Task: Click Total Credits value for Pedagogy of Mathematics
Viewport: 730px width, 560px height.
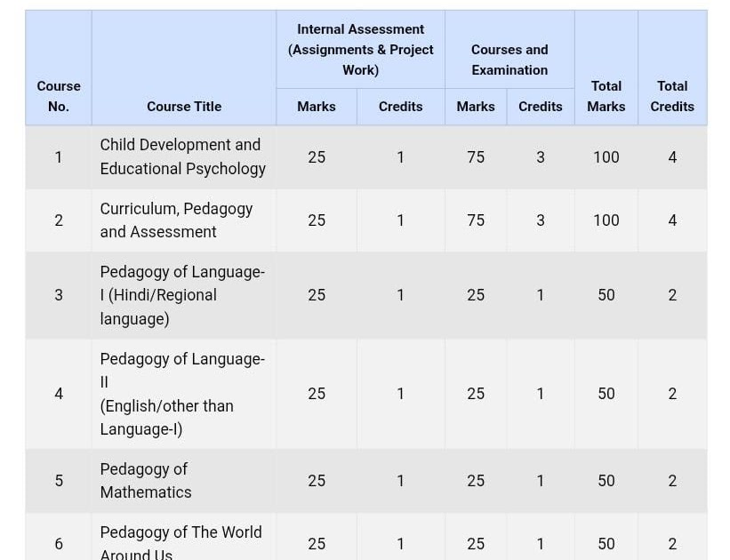Action: tap(672, 481)
